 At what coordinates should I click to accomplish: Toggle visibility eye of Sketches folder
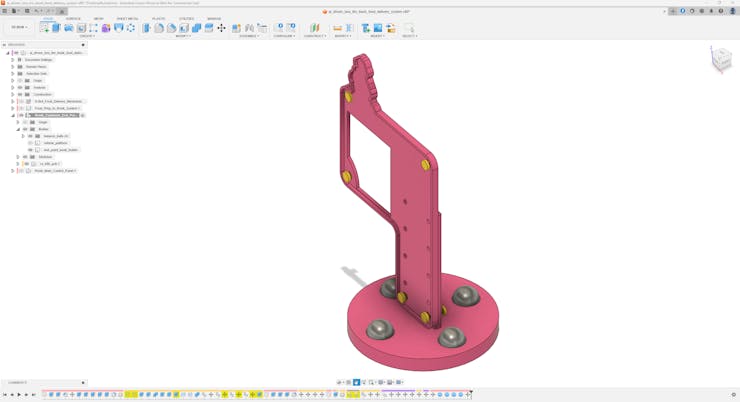pos(25,157)
